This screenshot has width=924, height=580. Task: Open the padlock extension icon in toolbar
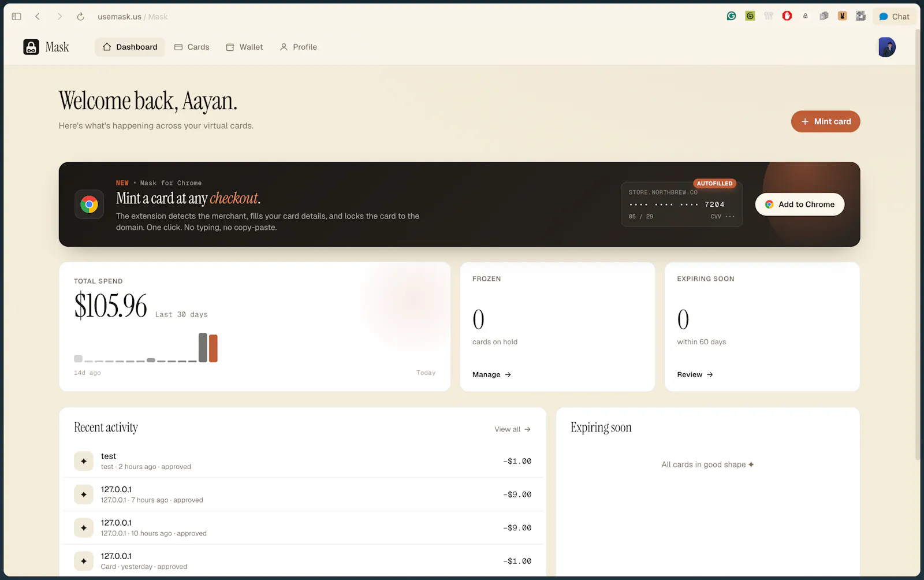(x=805, y=16)
